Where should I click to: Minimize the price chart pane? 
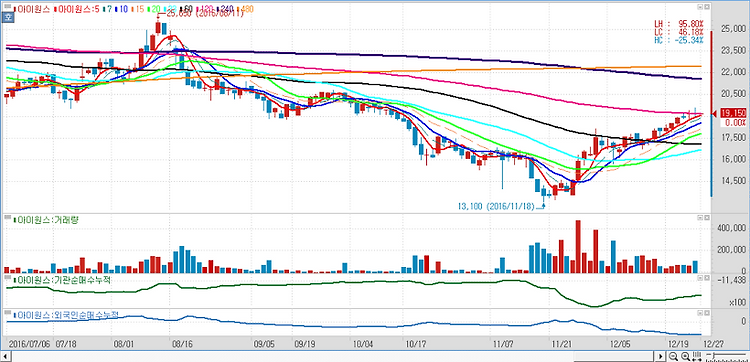coord(700,7)
